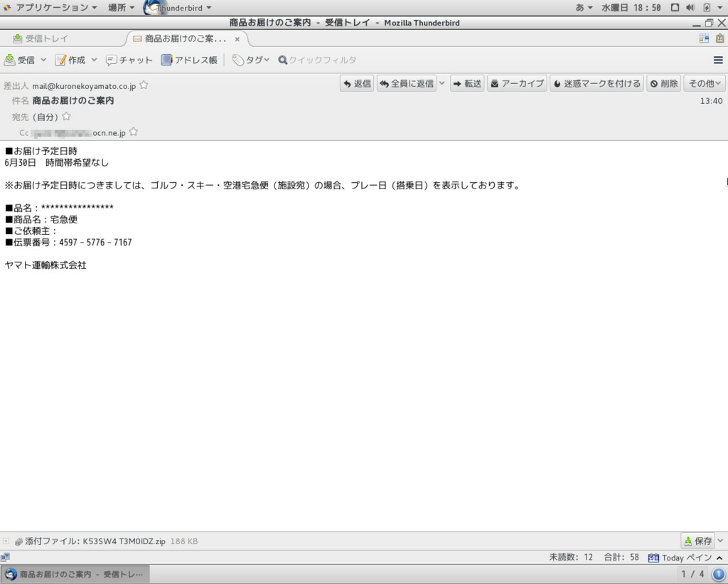Open attachment K53SW4 T3M0IDZ.zip

[124, 541]
